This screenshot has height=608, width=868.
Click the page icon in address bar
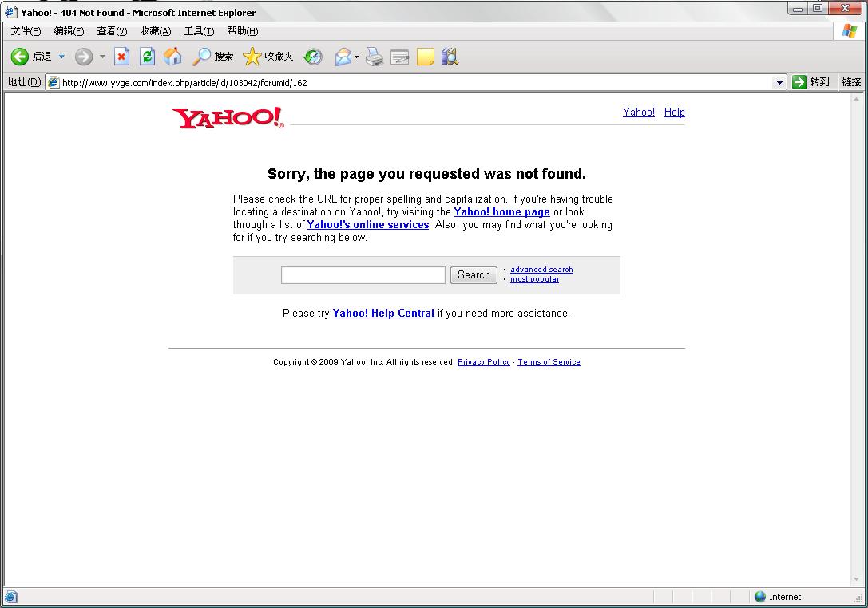54,82
